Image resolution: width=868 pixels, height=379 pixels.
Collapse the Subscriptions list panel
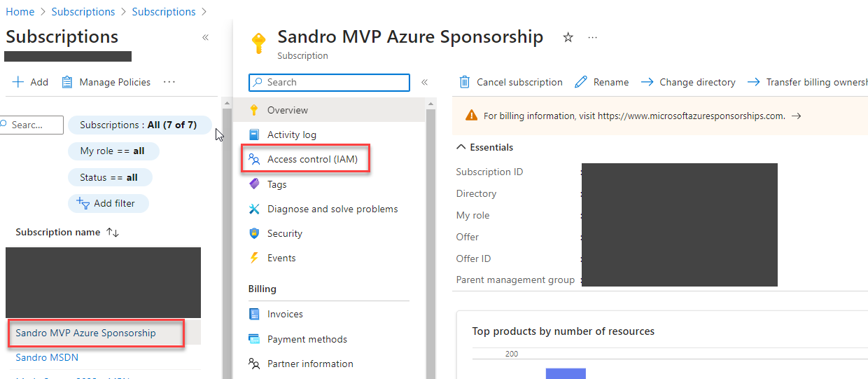(x=205, y=38)
